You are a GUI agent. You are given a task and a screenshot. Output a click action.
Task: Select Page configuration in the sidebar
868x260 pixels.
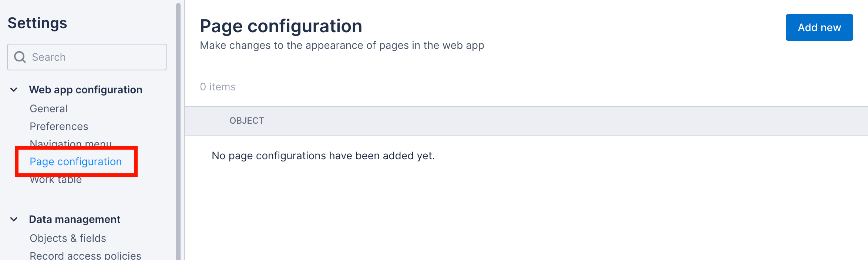(76, 161)
